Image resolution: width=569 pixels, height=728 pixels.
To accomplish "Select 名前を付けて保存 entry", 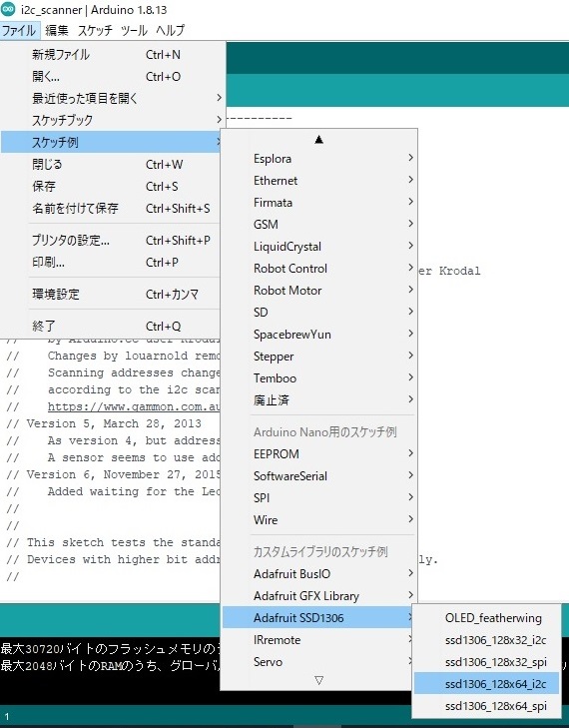I will click(112, 208).
